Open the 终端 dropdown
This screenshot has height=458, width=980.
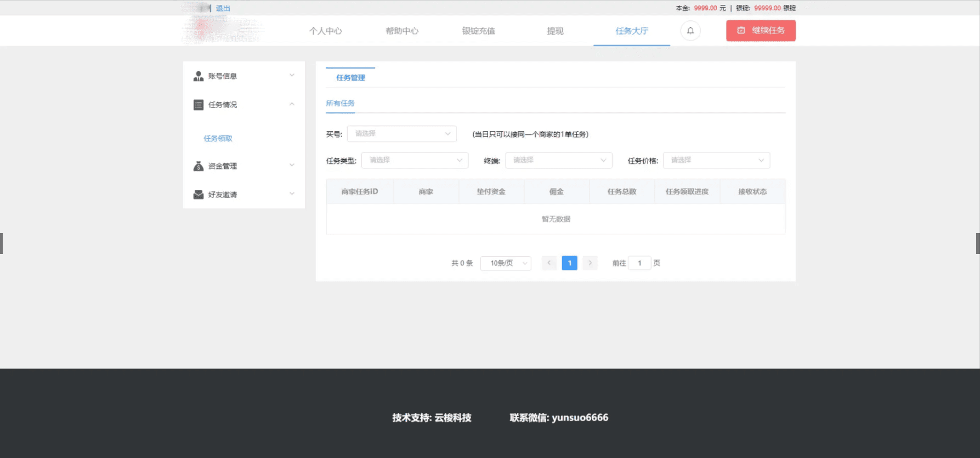(x=558, y=160)
